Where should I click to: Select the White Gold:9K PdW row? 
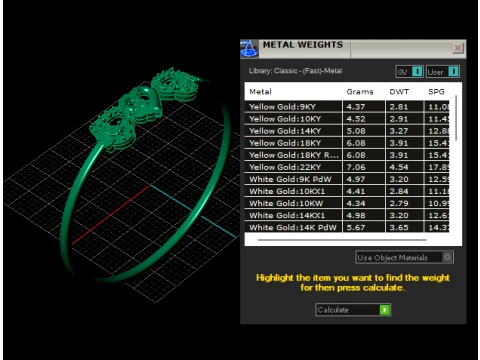[x=347, y=179]
